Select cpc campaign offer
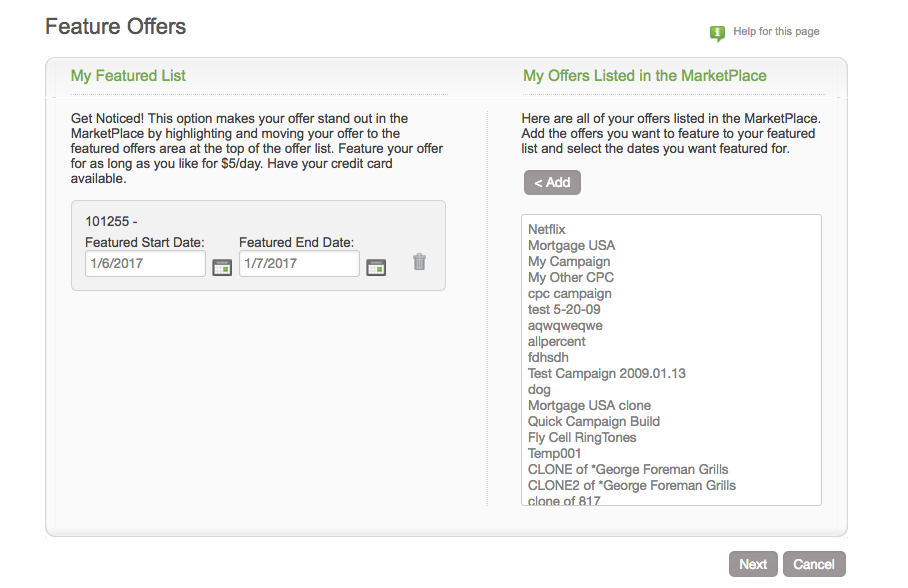This screenshot has height=588, width=908. click(x=671, y=294)
